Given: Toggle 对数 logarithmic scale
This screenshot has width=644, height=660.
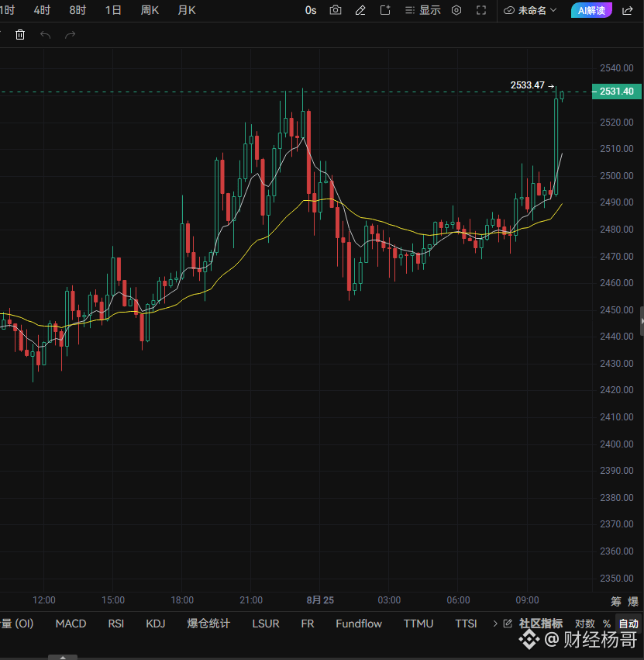Looking at the screenshot, I should click(584, 624).
